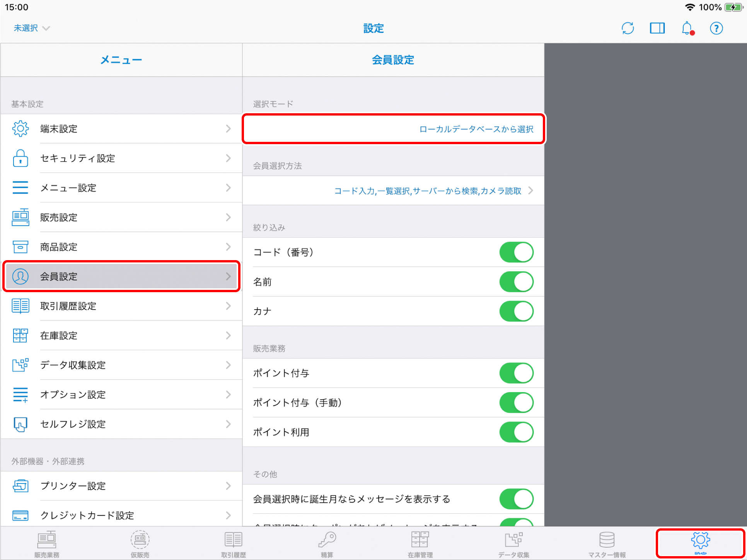Click the list-plus icon for オプション設定
The height and width of the screenshot is (560, 747).
(x=20, y=395)
